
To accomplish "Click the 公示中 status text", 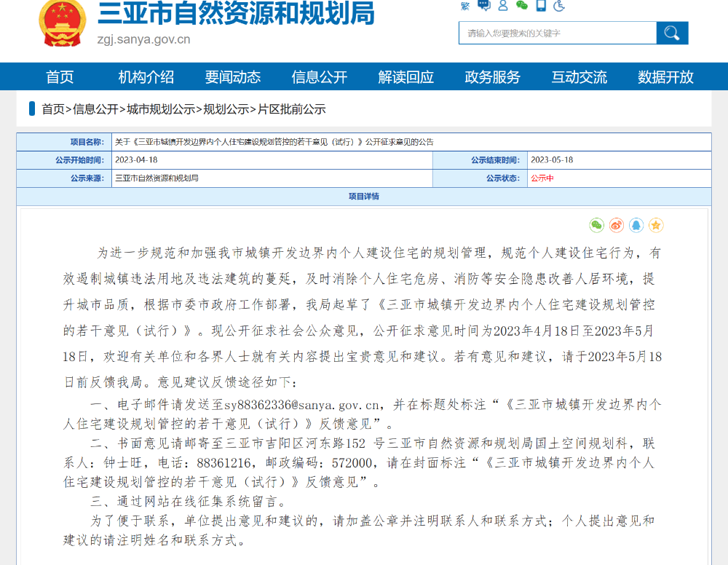I will point(542,178).
